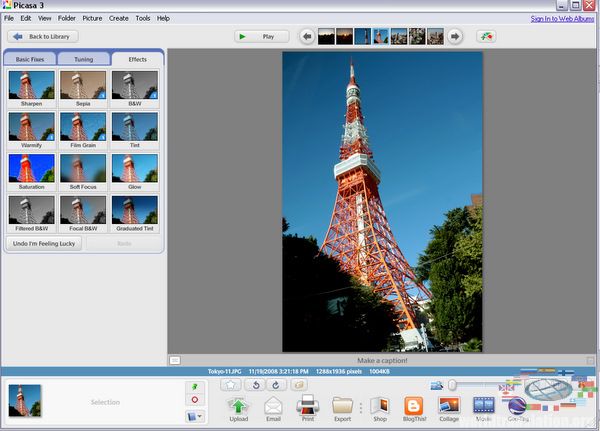600x431 pixels.
Task: Go to the next photo arrow
Action: click(455, 37)
